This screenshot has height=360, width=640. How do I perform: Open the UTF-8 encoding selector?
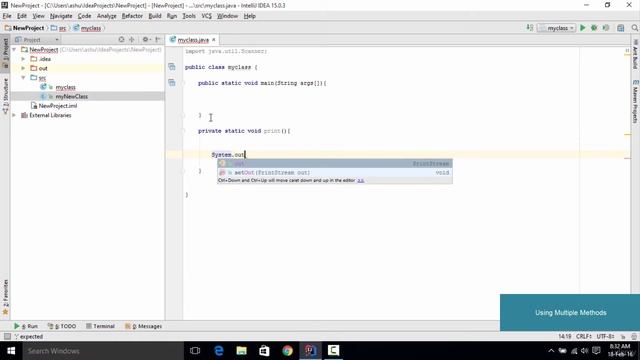[605, 336]
